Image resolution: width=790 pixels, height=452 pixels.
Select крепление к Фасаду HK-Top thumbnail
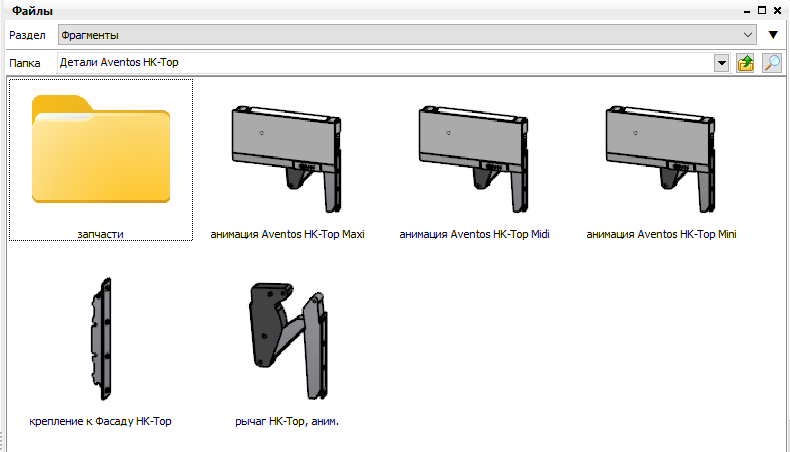101,339
